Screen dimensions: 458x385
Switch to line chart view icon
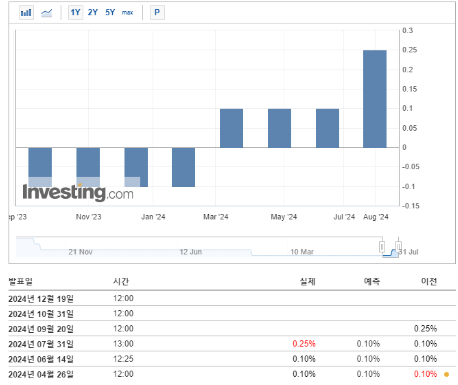[47, 13]
